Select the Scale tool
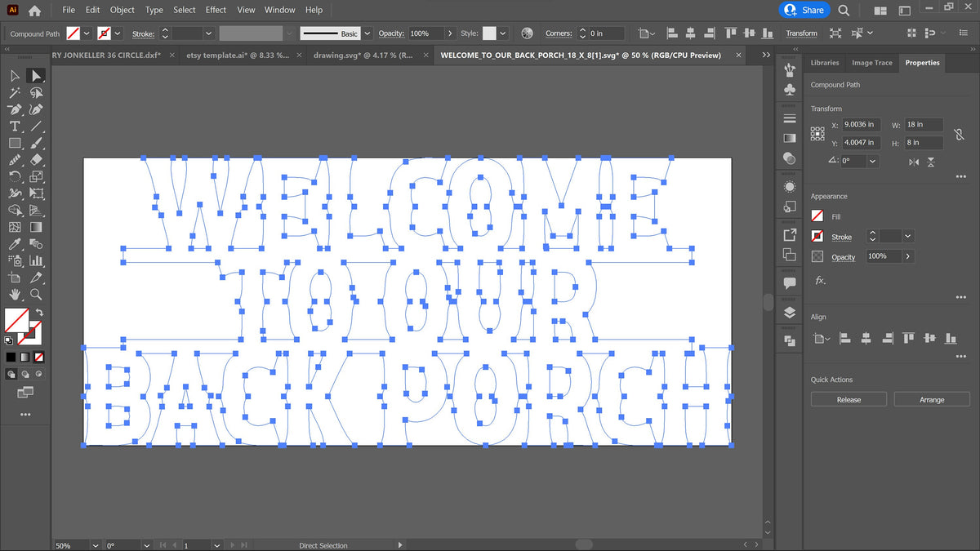The height and width of the screenshot is (551, 980). 36,176
